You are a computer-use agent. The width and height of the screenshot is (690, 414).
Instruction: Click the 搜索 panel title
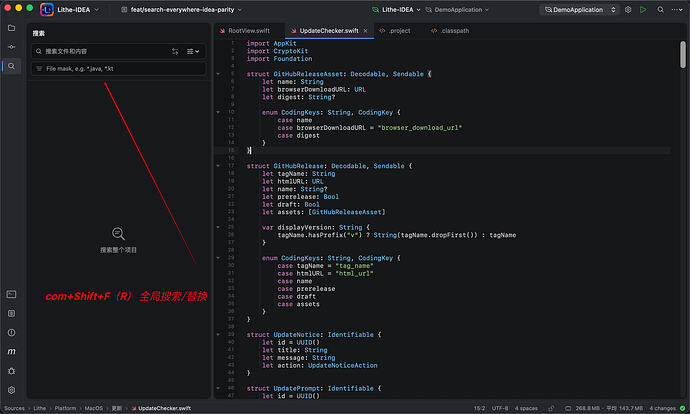[x=38, y=33]
